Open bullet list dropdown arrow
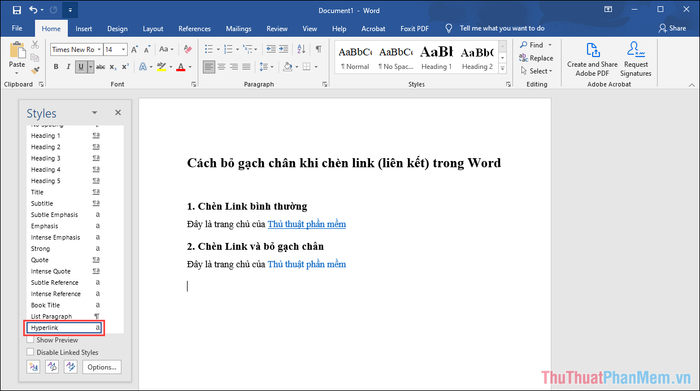Viewport: 700px width, 391px height. 218,50
